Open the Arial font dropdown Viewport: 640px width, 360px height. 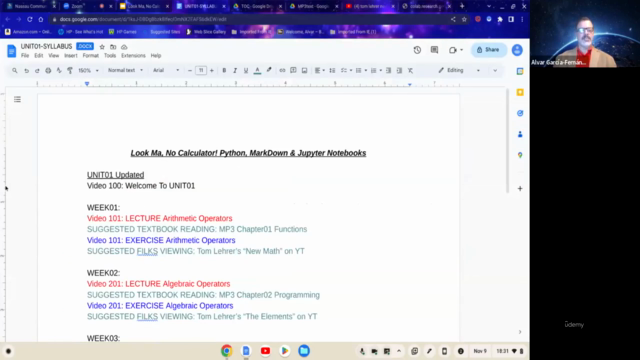[x=166, y=71]
